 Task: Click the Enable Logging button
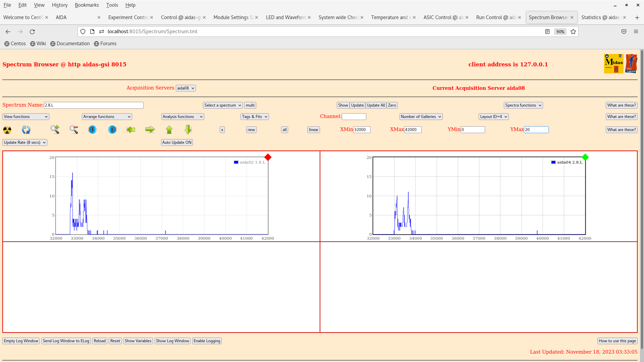pos(207,341)
